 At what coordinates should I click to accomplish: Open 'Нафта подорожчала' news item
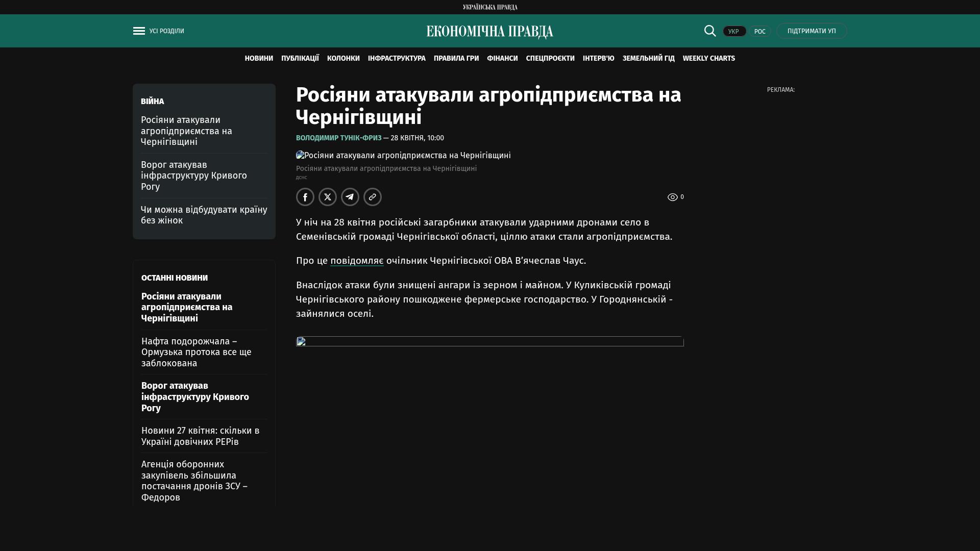click(197, 352)
